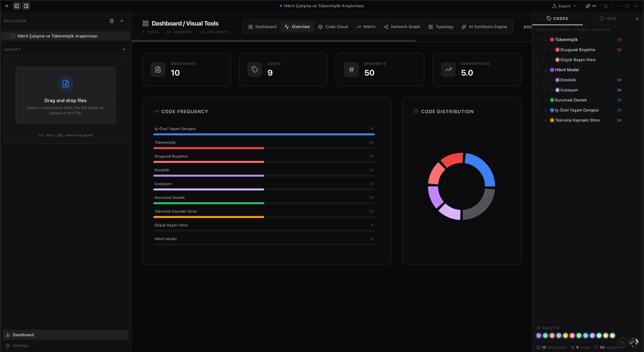The width and height of the screenshot is (644, 352).
Task: Open the command palette via the sparkle ⌘K icon
Action: pyautogui.click(x=591, y=6)
